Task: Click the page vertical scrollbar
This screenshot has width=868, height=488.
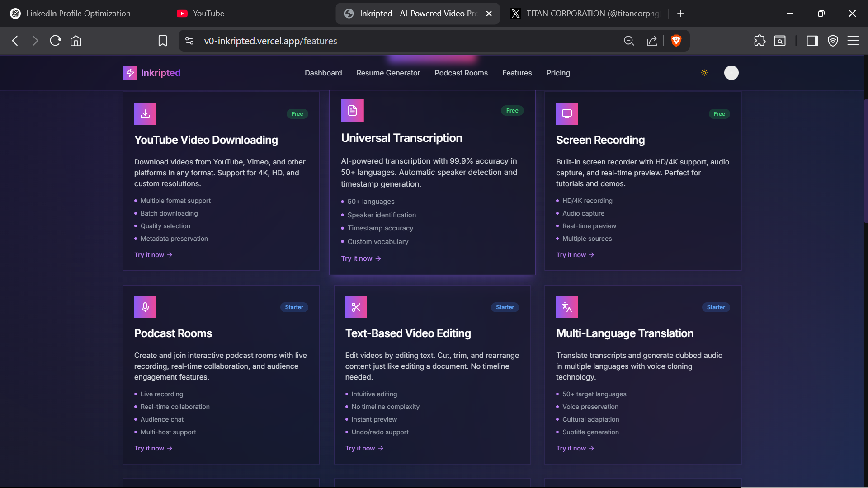Action: click(x=865, y=160)
